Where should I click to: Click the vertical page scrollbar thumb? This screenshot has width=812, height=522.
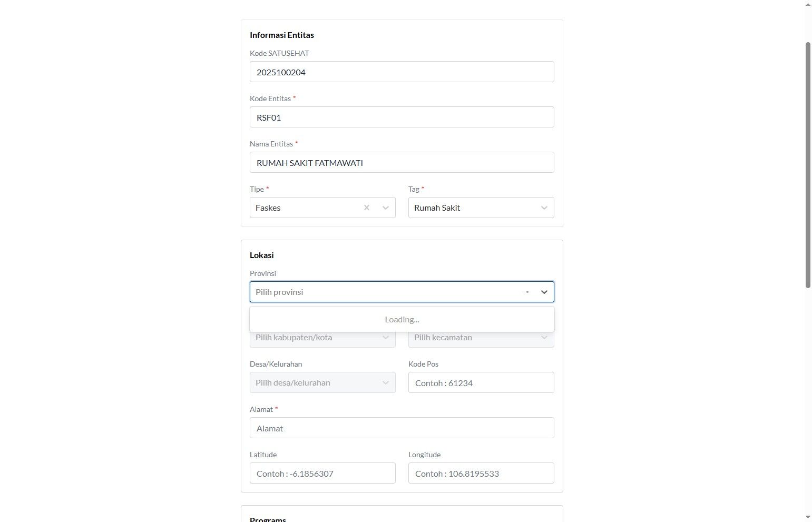pos(808,164)
